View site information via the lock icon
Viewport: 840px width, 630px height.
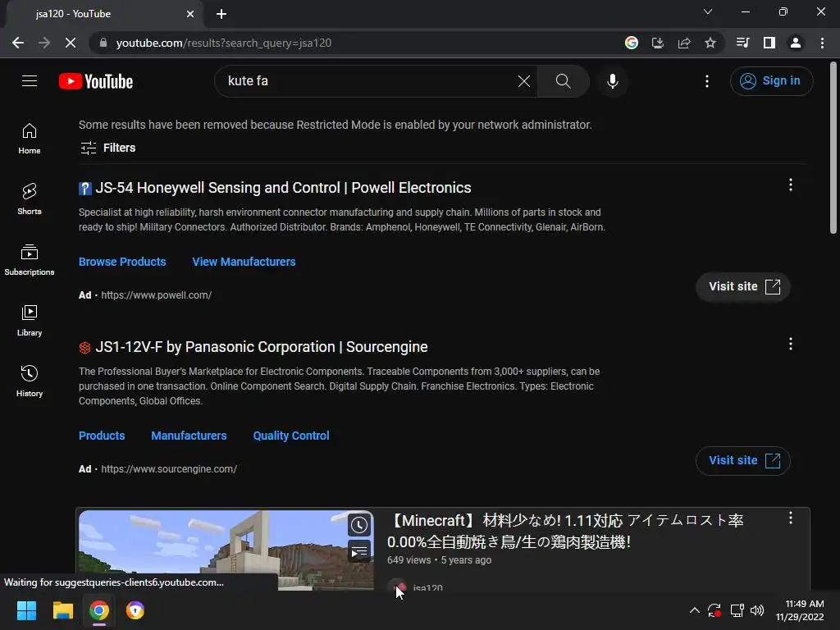click(103, 43)
